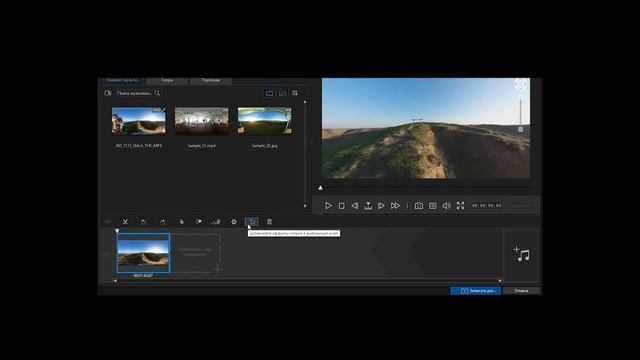Click the timeline playhead marker above the clip
640x360 pixels.
pos(117,231)
